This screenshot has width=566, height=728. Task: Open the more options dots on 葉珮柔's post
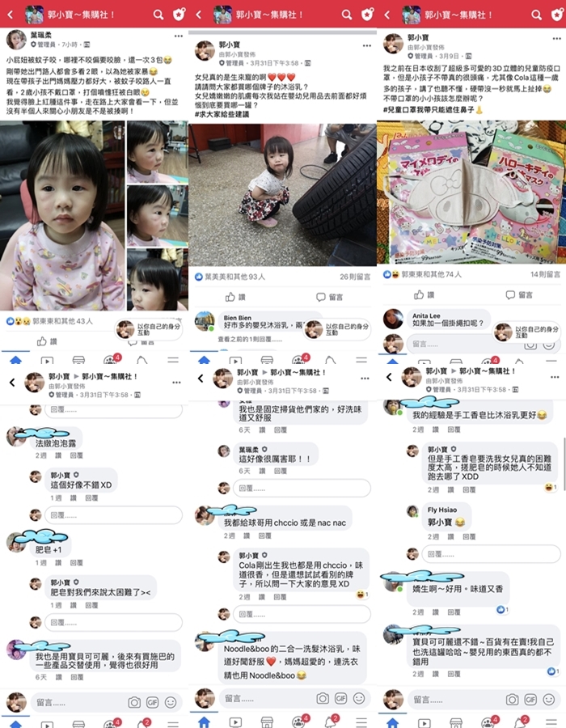(179, 36)
